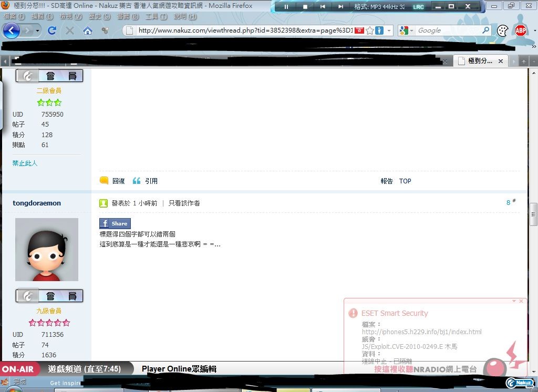Click the Facebook Share button

click(115, 223)
